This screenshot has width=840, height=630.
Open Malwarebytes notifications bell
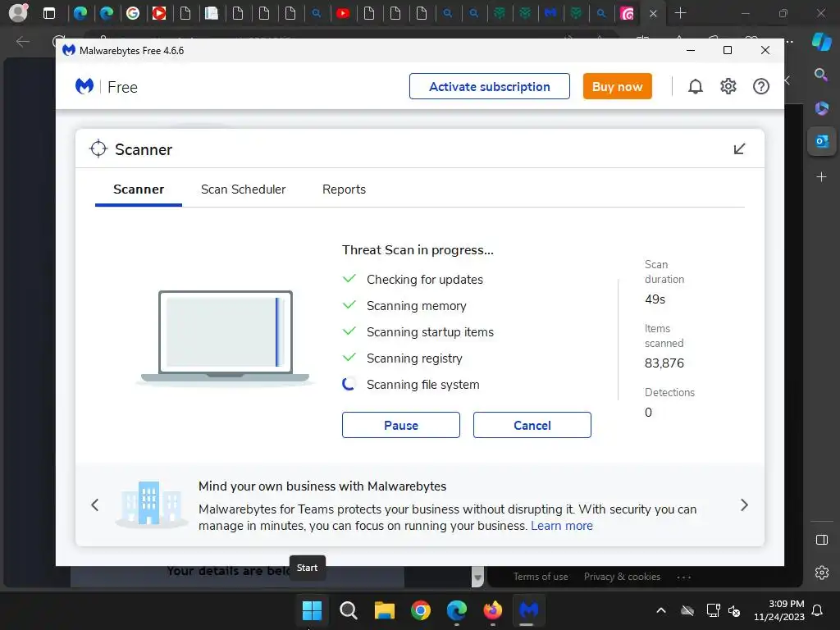pos(696,86)
